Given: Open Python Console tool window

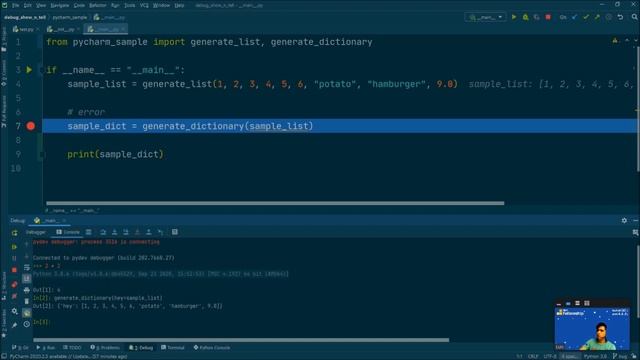Looking at the screenshot, I should [x=212, y=347].
